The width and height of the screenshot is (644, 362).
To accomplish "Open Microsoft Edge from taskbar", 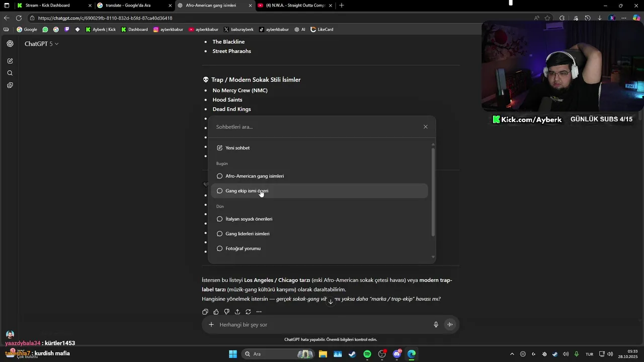I will 412,354.
